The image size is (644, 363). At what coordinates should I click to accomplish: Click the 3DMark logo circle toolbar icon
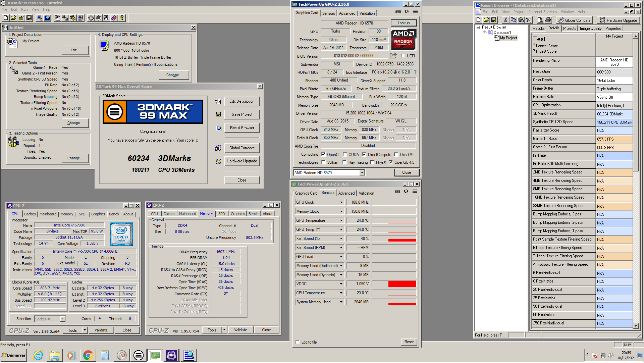(99, 18)
